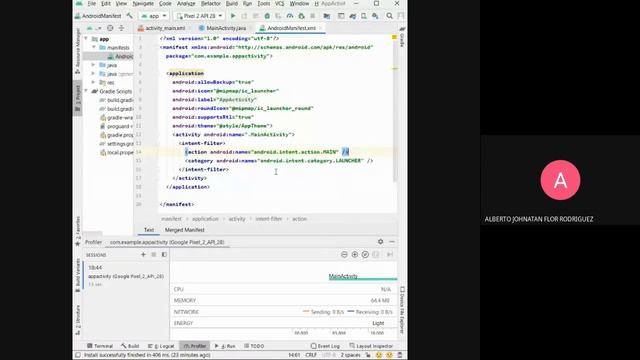640x360 pixels.
Task: Open the app run configuration dropdown
Action: click(153, 16)
